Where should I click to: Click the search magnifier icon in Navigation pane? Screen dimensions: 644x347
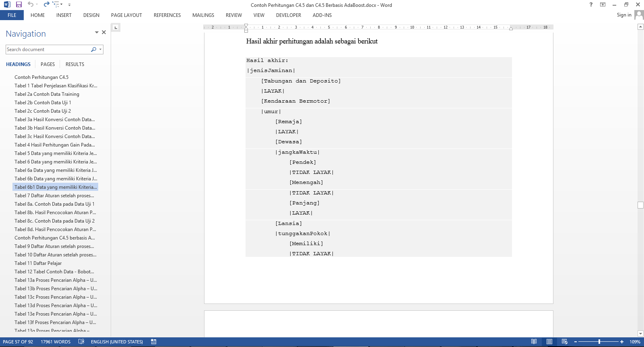(x=94, y=50)
